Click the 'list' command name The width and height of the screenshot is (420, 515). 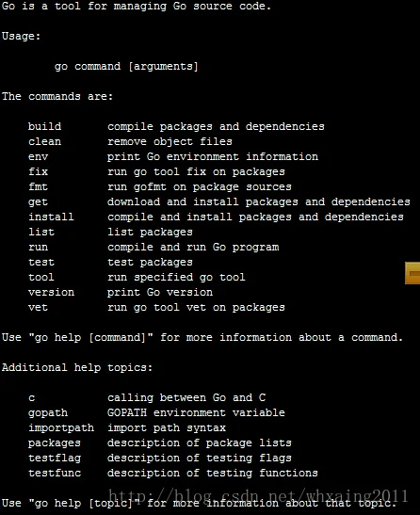(x=41, y=232)
